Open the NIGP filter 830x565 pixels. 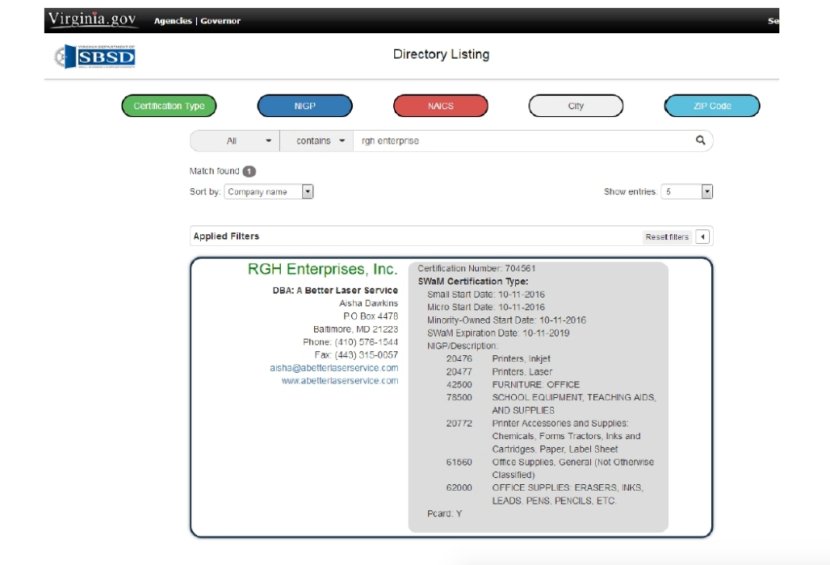[305, 106]
